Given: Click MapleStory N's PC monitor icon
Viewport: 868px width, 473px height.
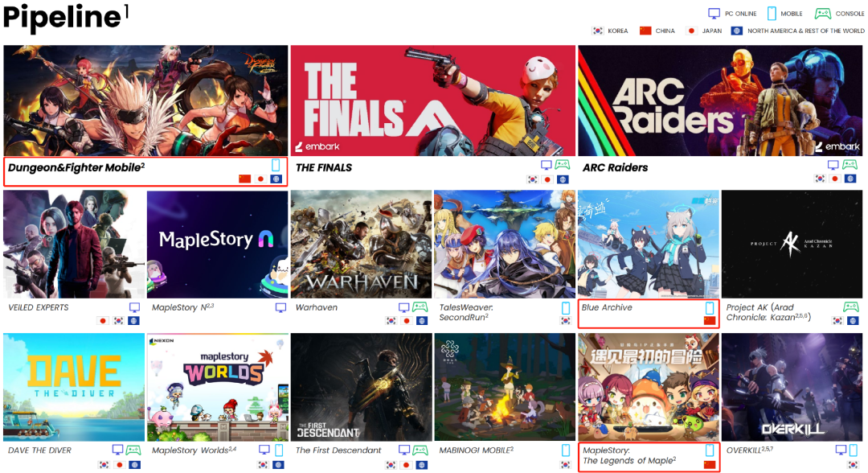Looking at the screenshot, I should pyautogui.click(x=280, y=307).
